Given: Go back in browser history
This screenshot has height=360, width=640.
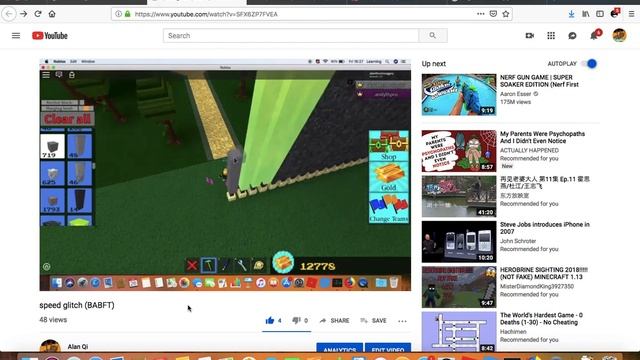Looking at the screenshot, I should tap(9, 14).
